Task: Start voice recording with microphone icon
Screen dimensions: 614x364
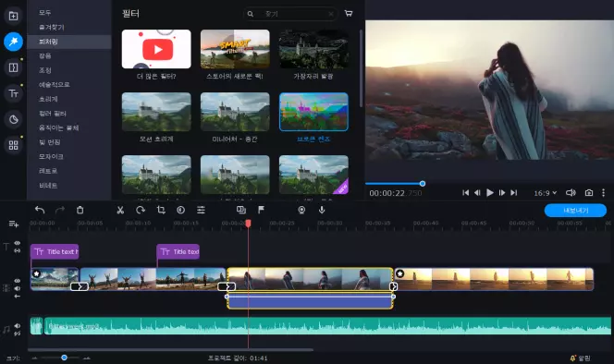Action: point(322,211)
